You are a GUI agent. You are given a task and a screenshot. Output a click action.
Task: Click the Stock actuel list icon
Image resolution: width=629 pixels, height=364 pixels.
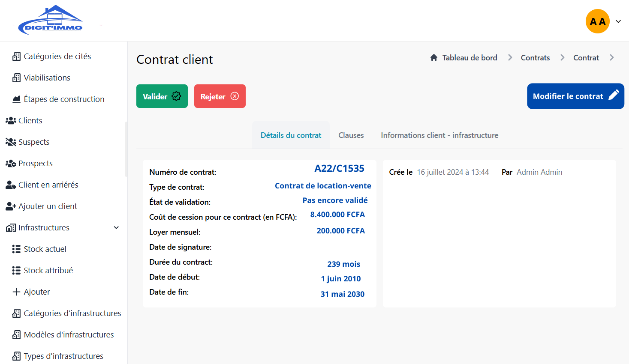16,249
